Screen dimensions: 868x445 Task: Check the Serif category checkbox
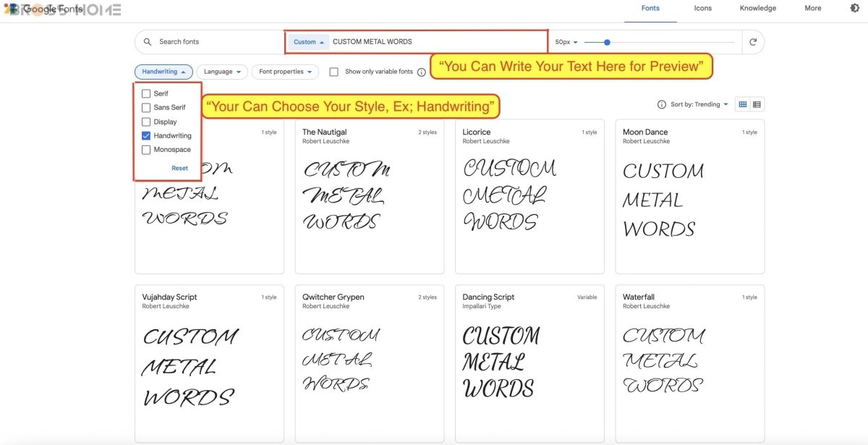(x=146, y=94)
